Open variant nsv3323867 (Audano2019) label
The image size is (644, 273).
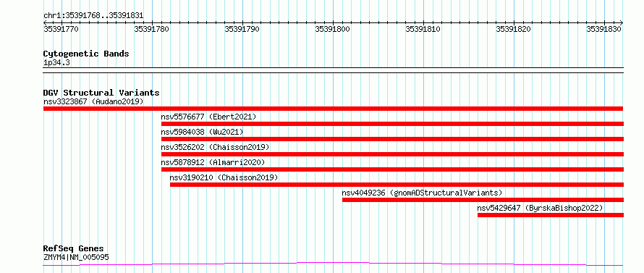coord(93,101)
